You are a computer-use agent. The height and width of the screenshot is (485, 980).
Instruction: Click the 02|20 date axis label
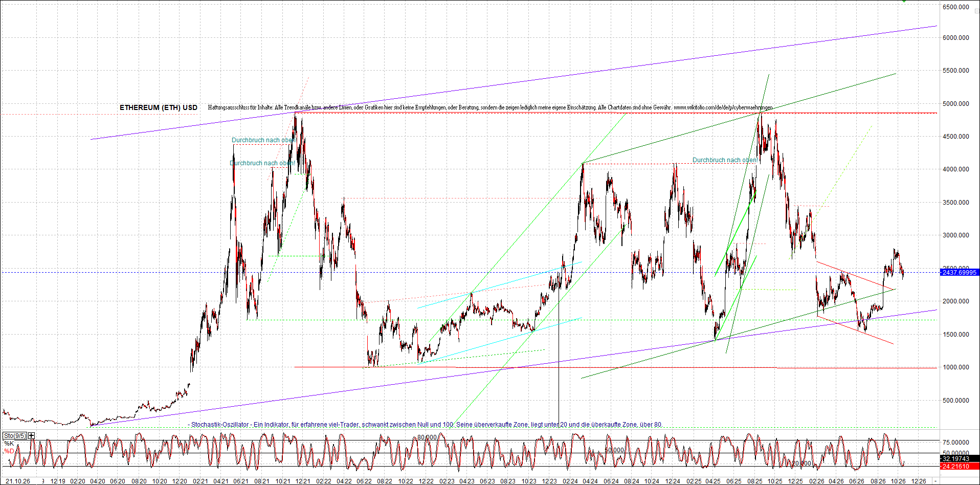pos(78,481)
